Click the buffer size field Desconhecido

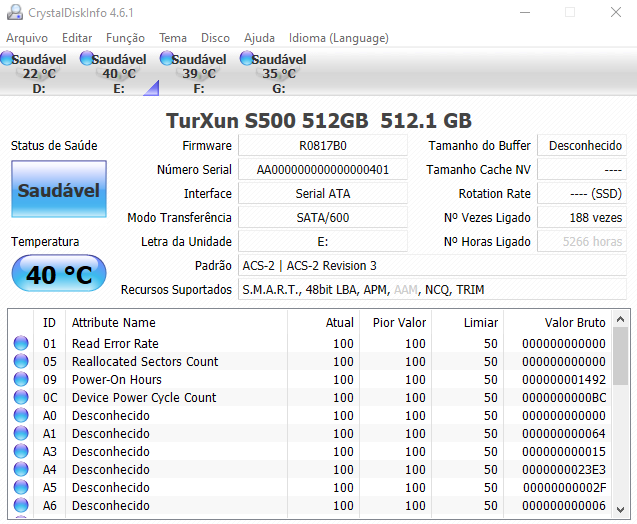pyautogui.click(x=582, y=145)
